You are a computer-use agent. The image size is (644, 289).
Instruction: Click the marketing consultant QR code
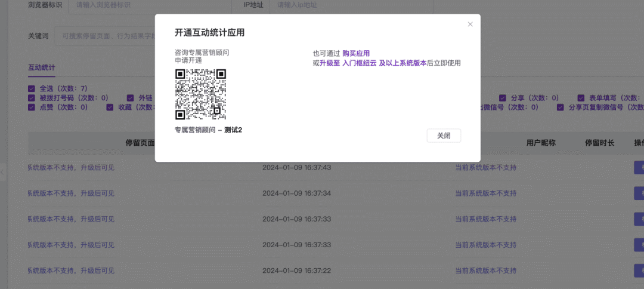[x=200, y=94]
